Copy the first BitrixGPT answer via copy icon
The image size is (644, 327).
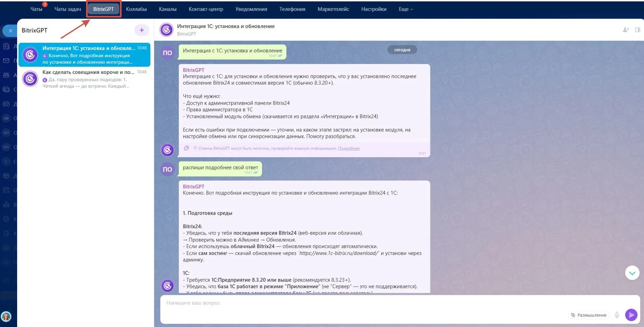pyautogui.click(x=186, y=148)
